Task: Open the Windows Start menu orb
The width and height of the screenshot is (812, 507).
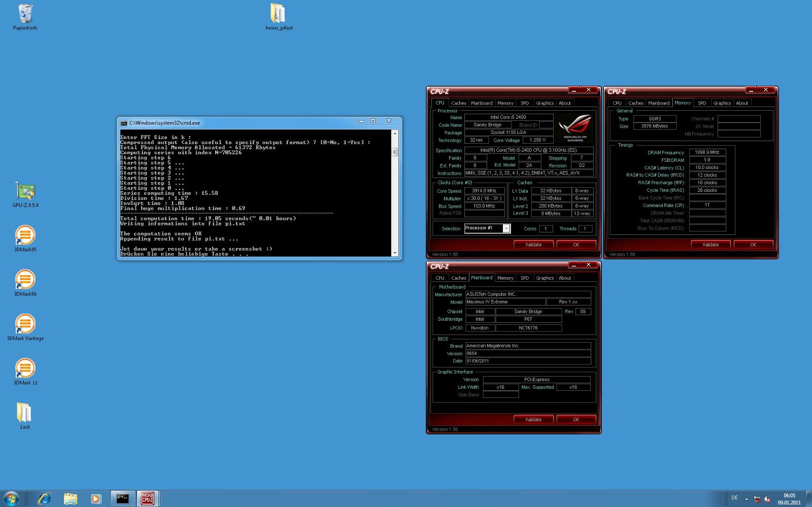Action: [x=11, y=498]
